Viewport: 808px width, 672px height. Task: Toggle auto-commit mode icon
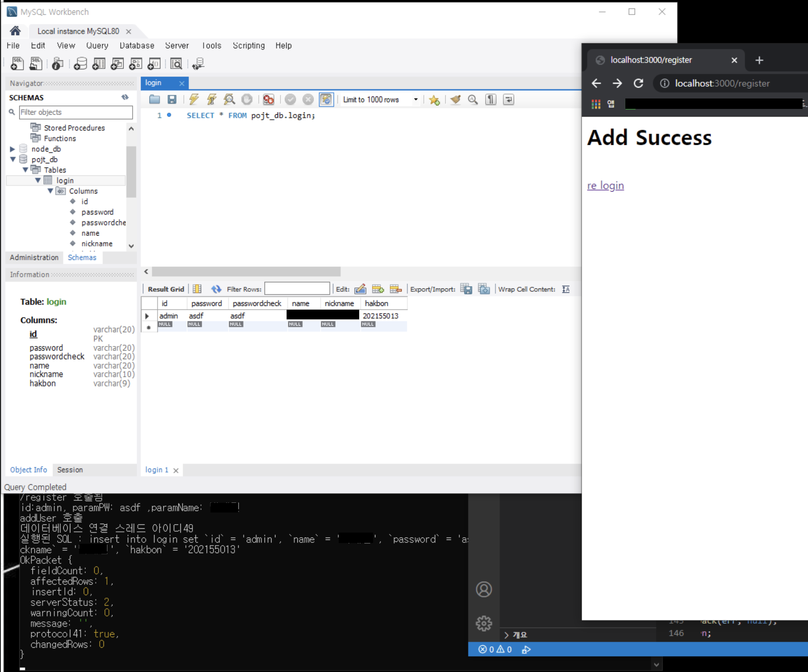click(326, 99)
